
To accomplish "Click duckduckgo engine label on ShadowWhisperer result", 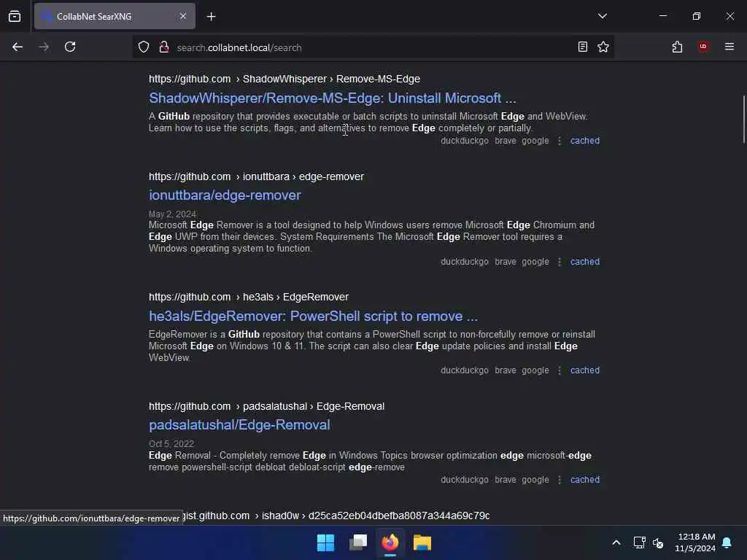I will coord(465,141).
